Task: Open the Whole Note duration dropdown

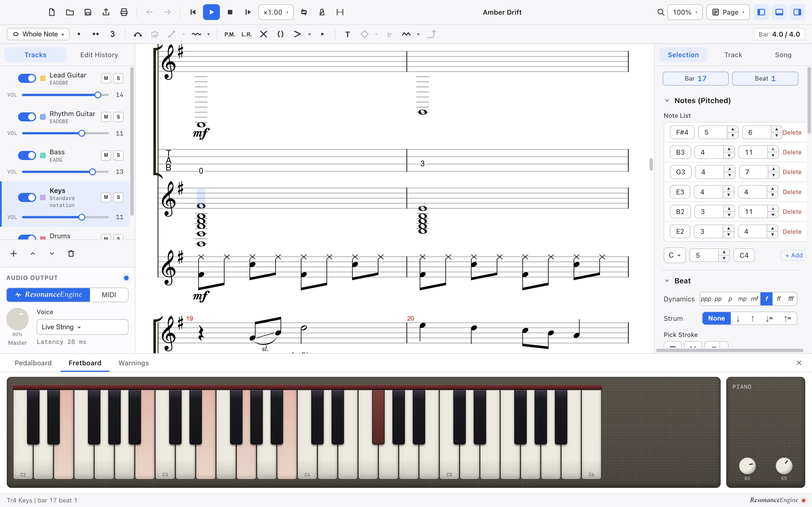Action: (x=38, y=34)
